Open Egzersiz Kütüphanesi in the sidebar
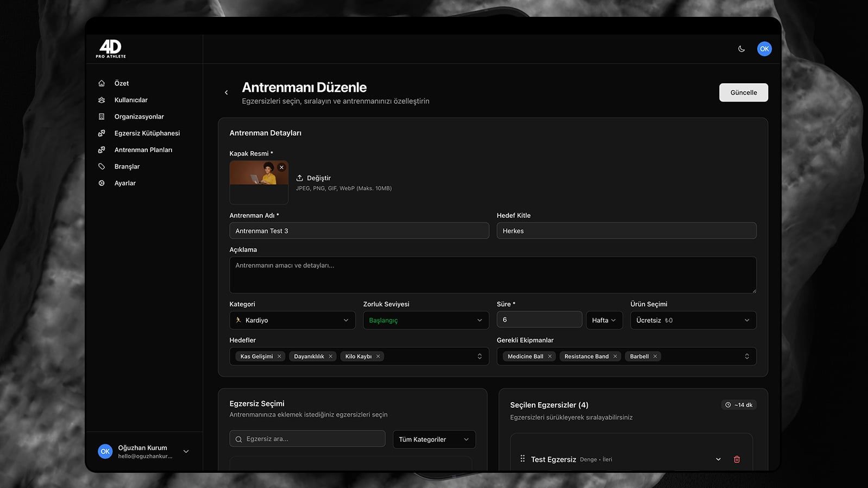Screen dimensions: 868x488 (x=147, y=133)
